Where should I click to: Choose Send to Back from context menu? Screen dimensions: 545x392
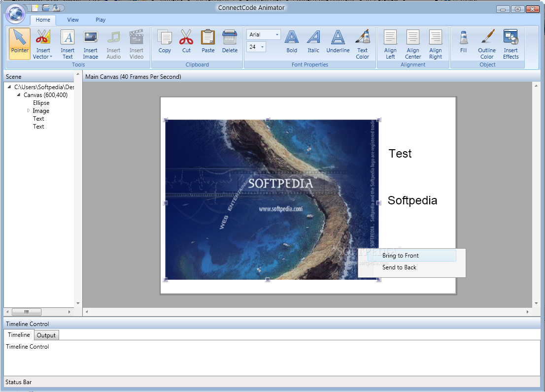tap(399, 267)
